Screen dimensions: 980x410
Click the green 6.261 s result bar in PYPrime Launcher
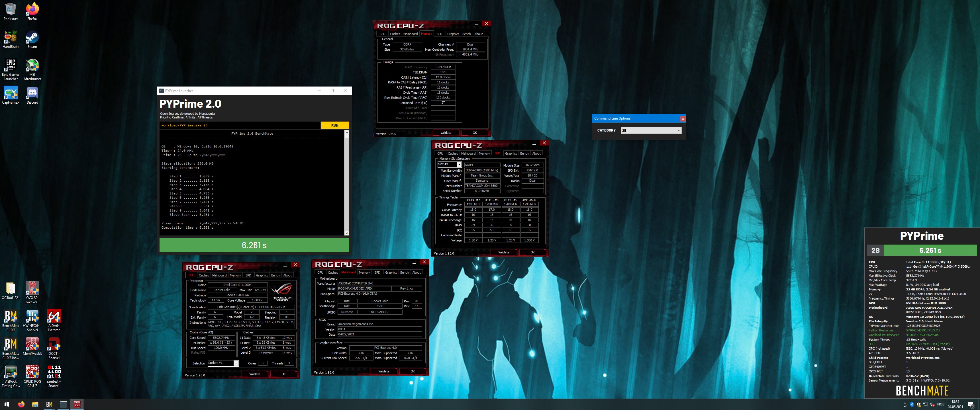[254, 245]
